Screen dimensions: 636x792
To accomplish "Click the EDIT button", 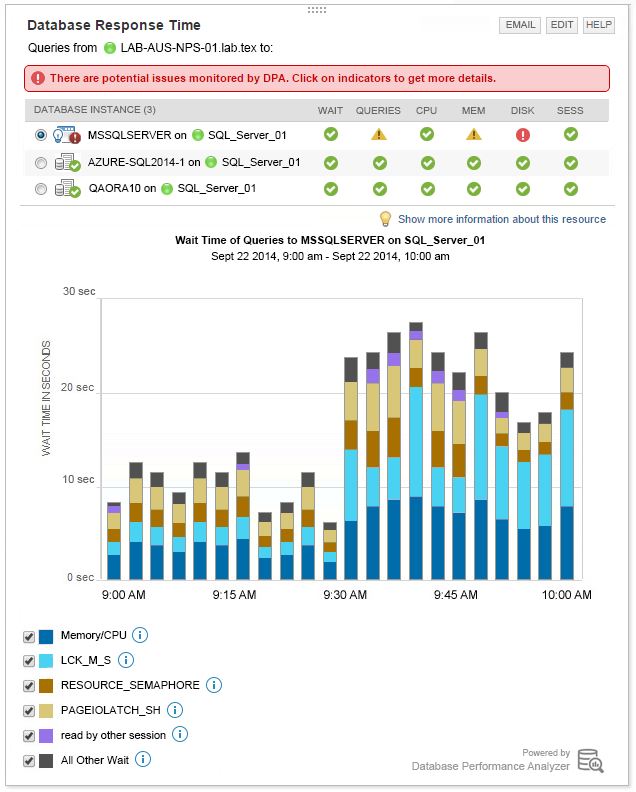I will point(562,25).
